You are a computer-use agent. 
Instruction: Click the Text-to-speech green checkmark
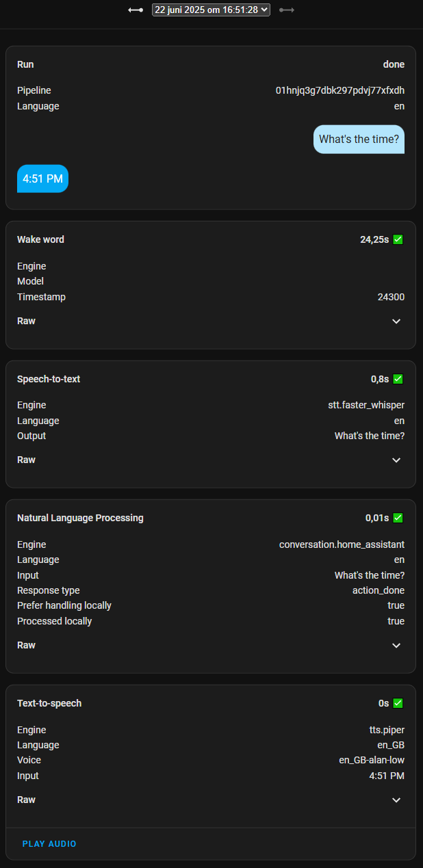coord(398,703)
